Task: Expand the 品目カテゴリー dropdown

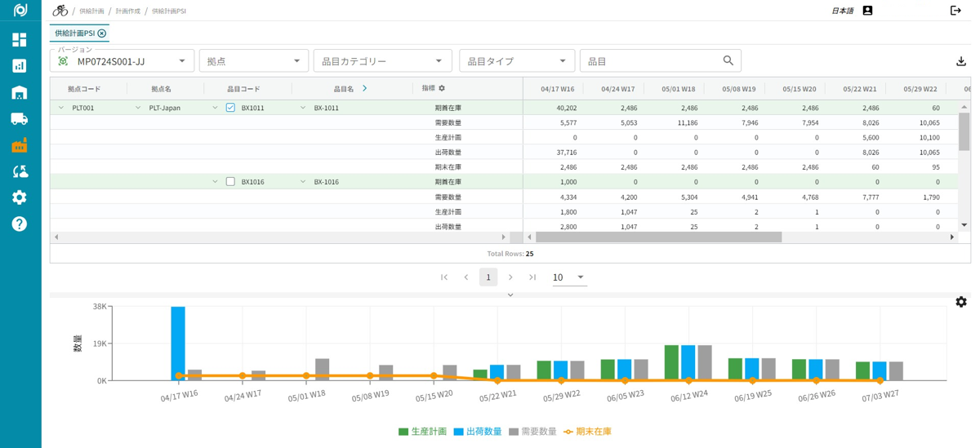Action: [382, 61]
